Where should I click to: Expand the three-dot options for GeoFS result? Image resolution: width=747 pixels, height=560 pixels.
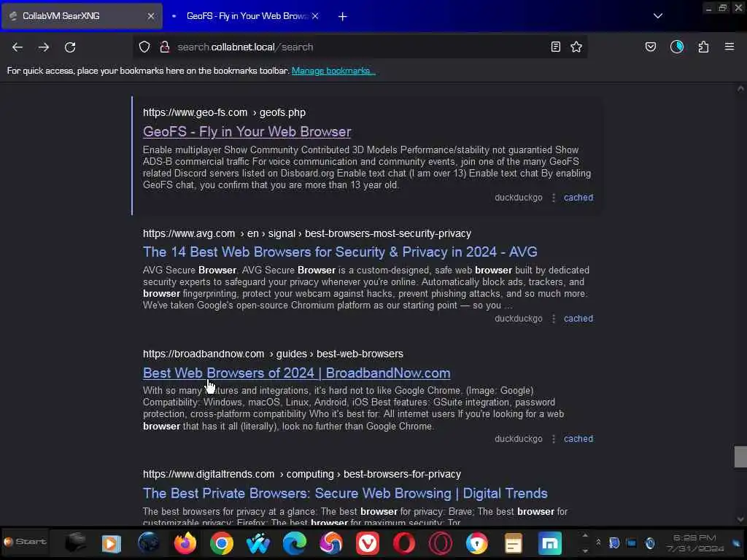point(553,198)
